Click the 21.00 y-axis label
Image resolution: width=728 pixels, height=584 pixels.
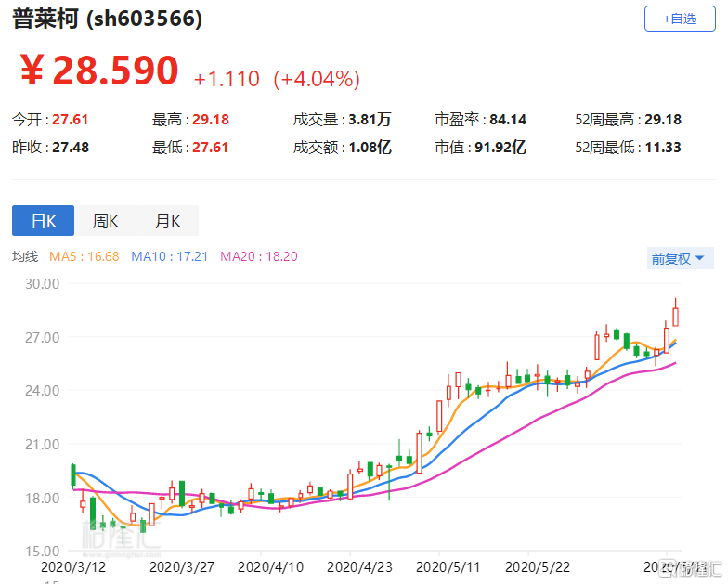click(x=43, y=444)
